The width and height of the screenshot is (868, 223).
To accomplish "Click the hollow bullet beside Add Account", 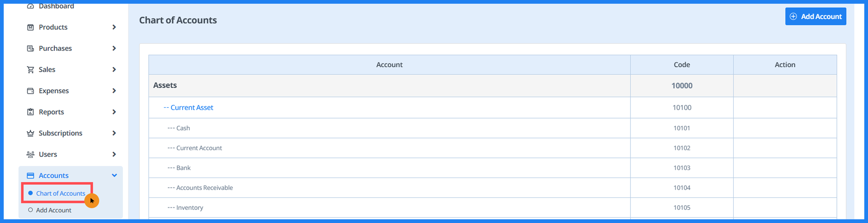I will pyautogui.click(x=30, y=210).
